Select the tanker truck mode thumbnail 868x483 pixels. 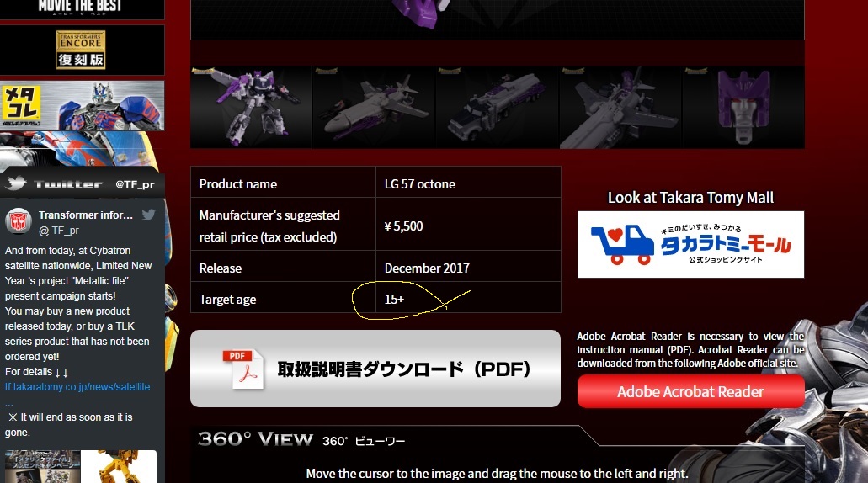497,108
